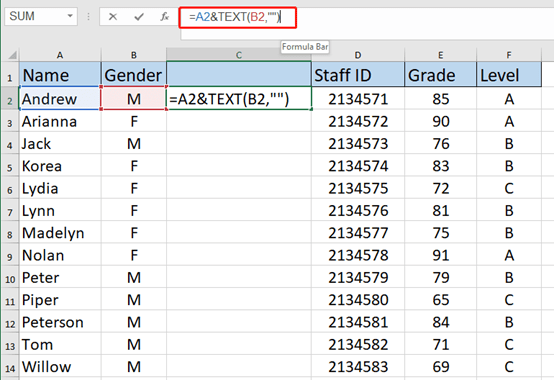Image resolution: width=554 pixels, height=380 pixels.
Task: Click the Grade header cell
Action: 441,75
